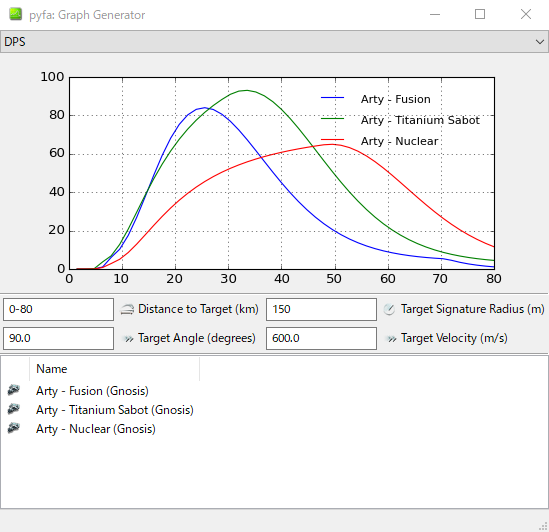Click the Target Signature Radius input field
Viewport: 549px width, 532px height.
click(x=321, y=309)
